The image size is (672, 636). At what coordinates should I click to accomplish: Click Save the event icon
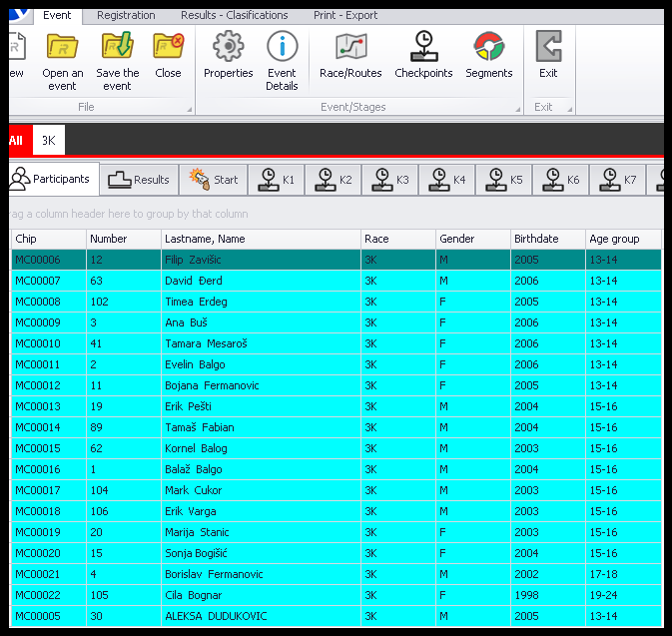(117, 47)
